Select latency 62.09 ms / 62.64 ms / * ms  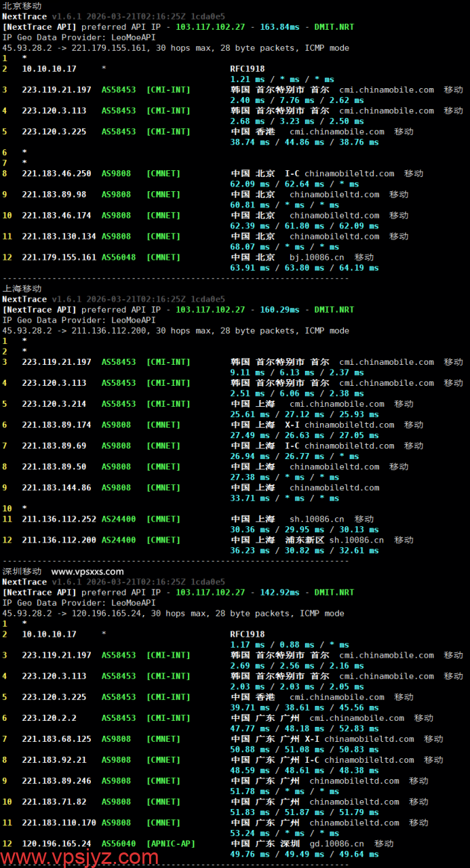(294, 184)
